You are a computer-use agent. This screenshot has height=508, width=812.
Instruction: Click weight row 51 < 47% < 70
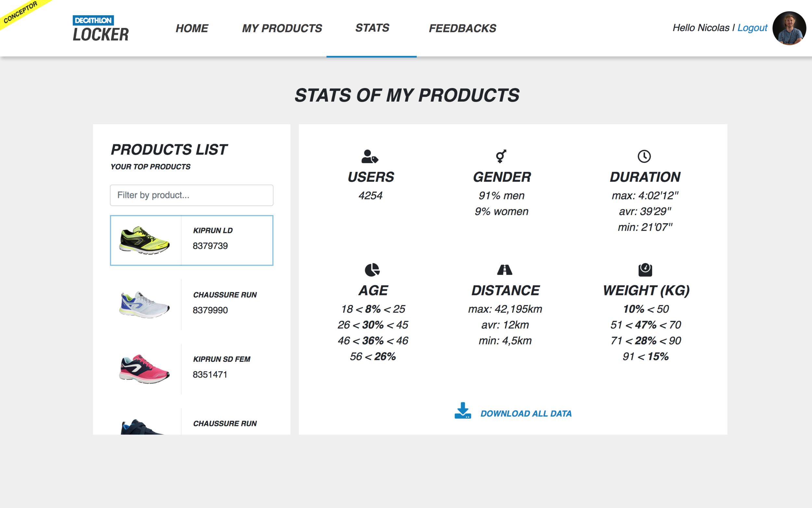tap(646, 325)
